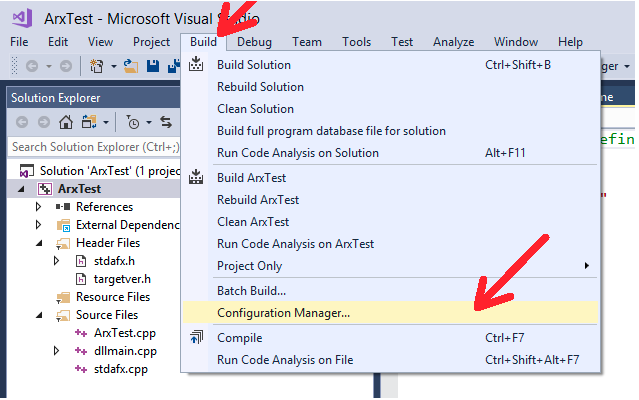Image resolution: width=639 pixels, height=400 pixels.
Task: Open the Pending Changes Filter dropdown arrow
Action: pos(149,122)
